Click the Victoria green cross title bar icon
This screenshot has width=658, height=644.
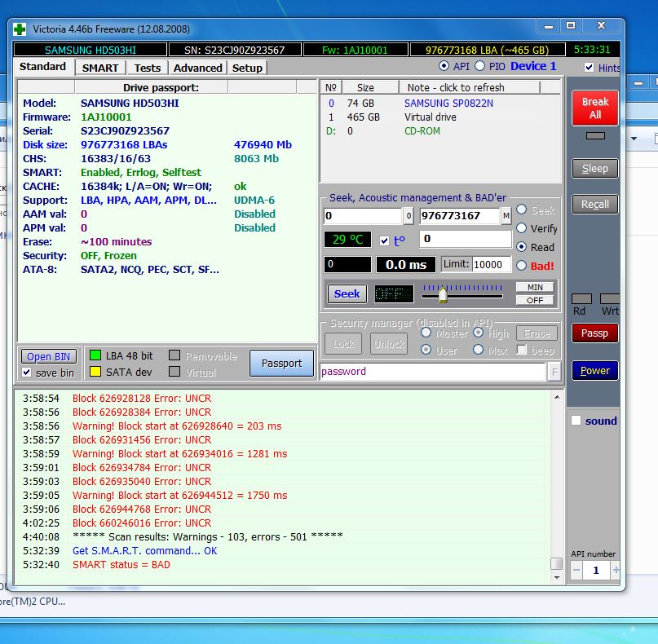point(20,29)
